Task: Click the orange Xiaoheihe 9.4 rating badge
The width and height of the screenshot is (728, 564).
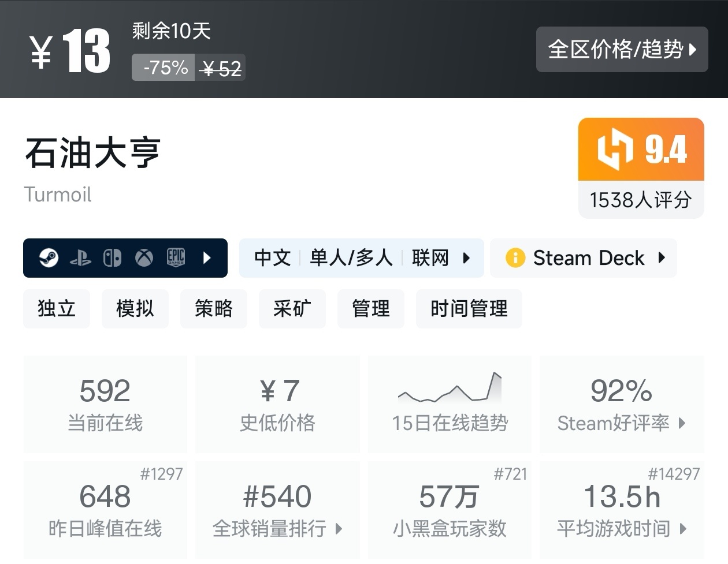Action: (x=641, y=149)
